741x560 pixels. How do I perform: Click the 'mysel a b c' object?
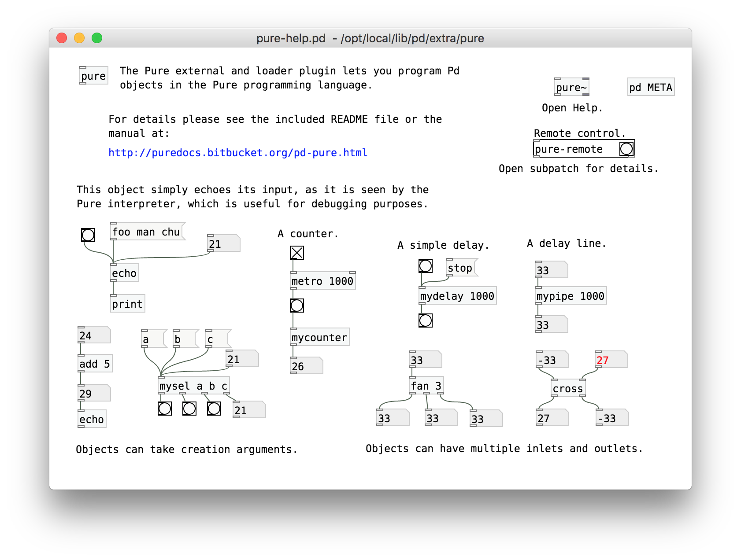coord(194,386)
